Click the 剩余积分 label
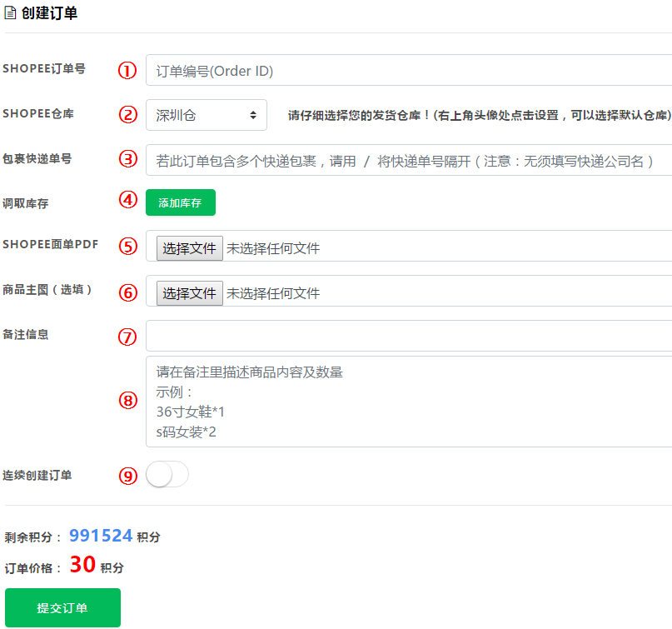The height and width of the screenshot is (629, 672). (x=32, y=537)
